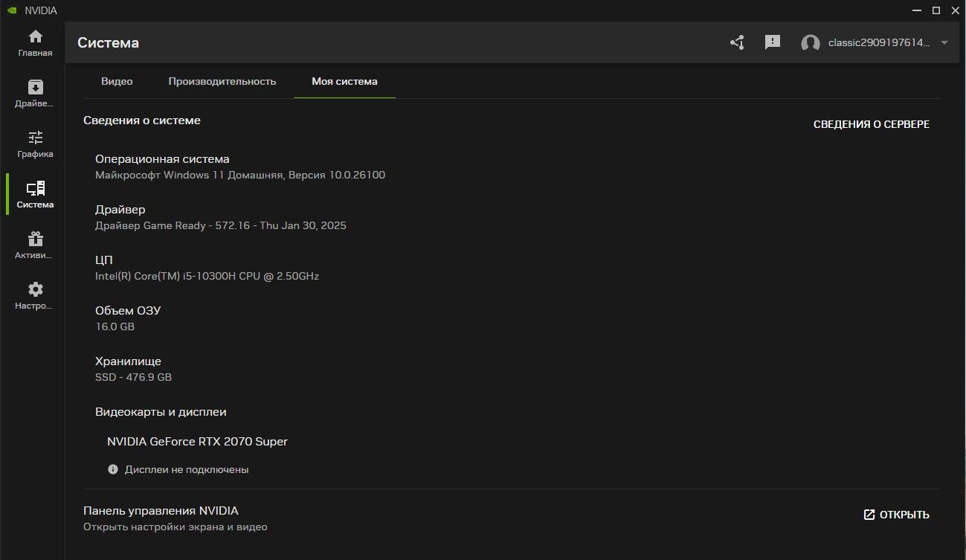Click the Intel Core i5-10300H CPU text
The image size is (966, 560).
pyautogui.click(x=207, y=276)
